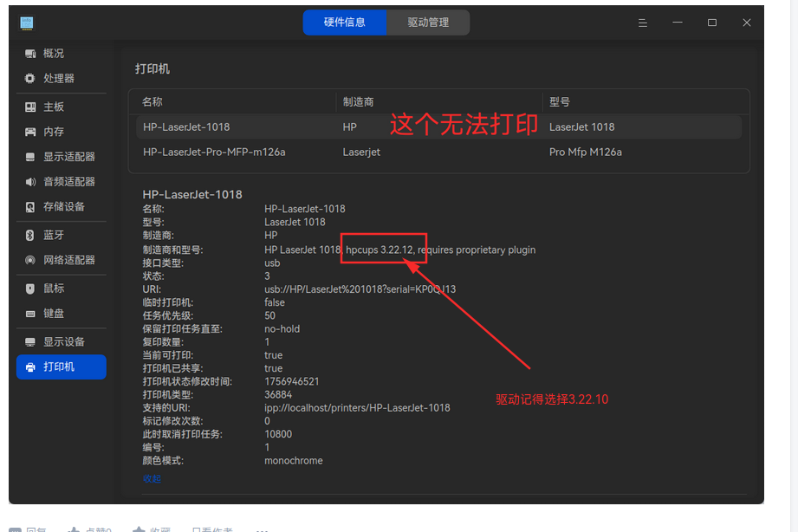This screenshot has height=532, width=798.
Task: Select the 鼠标 mouse icon
Action: tap(30, 289)
